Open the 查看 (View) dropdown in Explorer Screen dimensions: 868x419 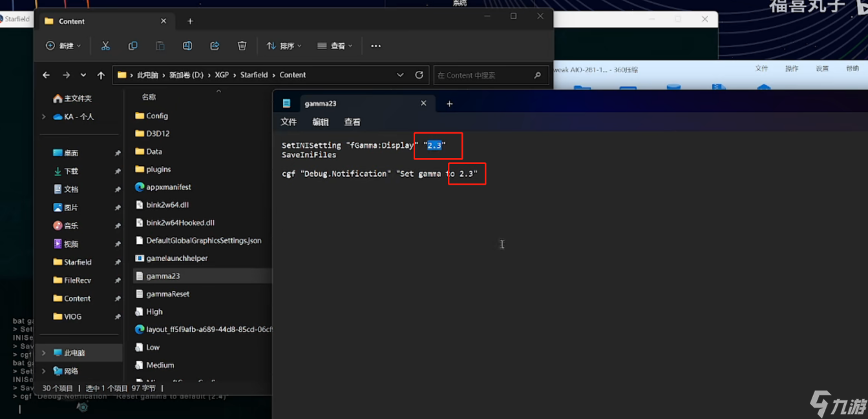335,46
